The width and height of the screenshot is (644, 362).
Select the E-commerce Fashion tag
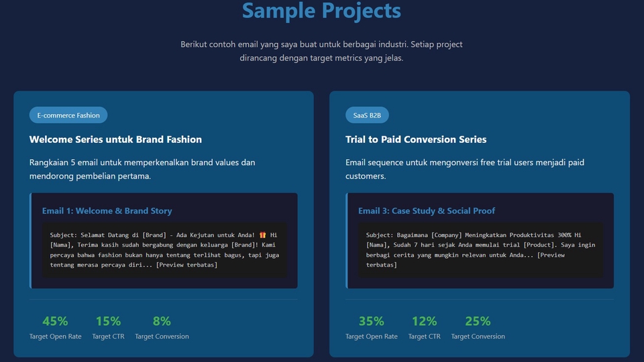tap(68, 116)
